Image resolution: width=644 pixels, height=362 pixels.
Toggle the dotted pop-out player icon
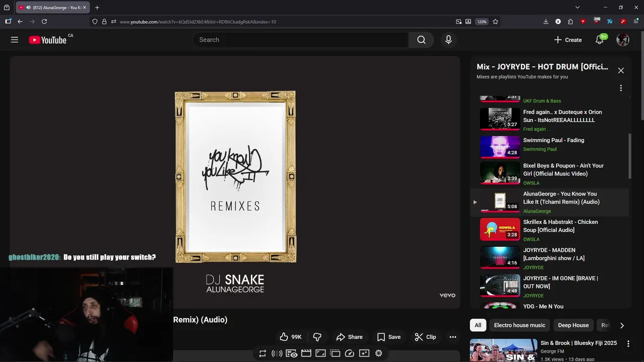(x=335, y=353)
